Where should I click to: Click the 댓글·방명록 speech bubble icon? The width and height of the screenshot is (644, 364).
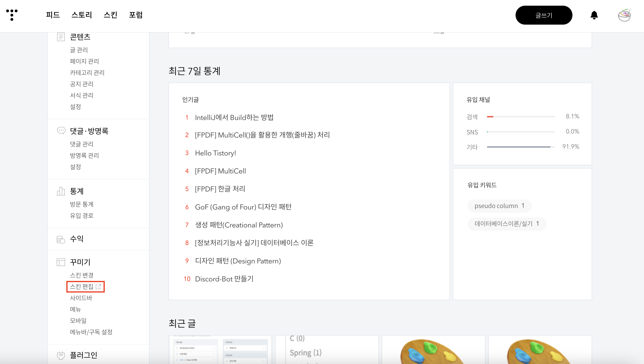[61, 130]
